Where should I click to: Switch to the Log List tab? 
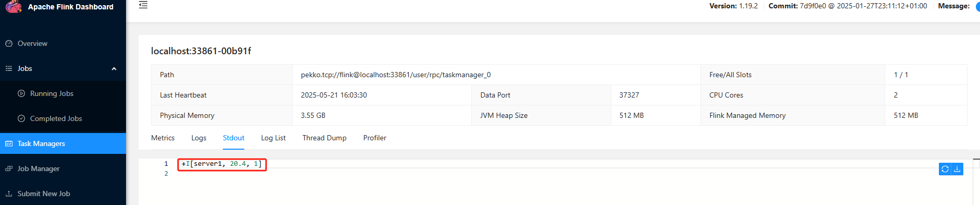(273, 138)
